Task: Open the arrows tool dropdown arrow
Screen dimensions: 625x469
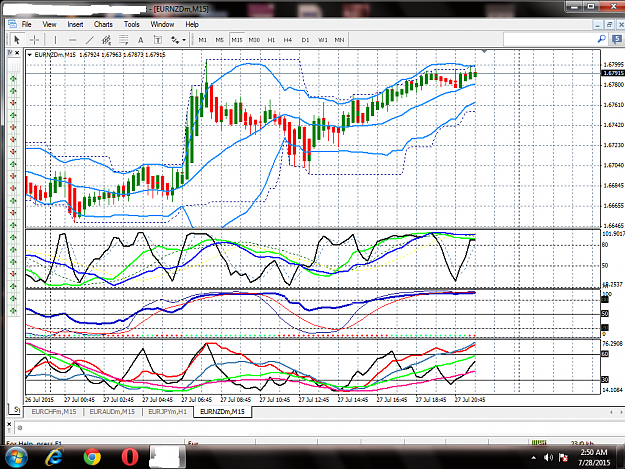Action: pyautogui.click(x=184, y=40)
